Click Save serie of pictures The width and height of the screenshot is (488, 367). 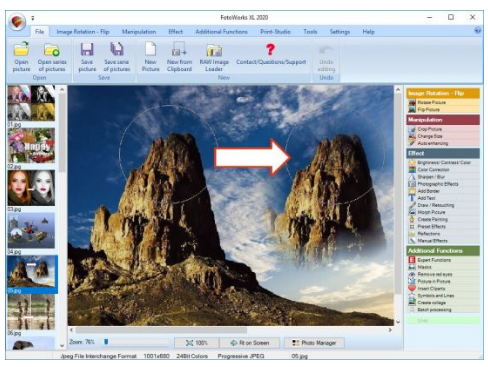click(x=116, y=57)
